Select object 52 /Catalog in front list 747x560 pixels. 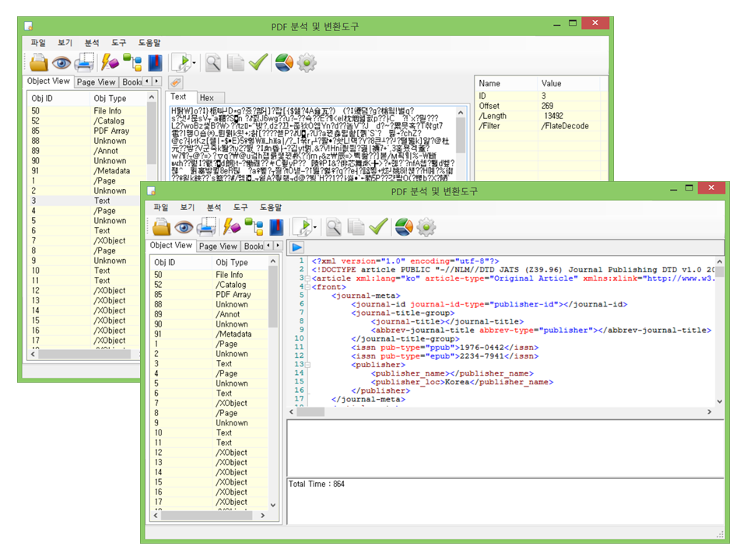209,285
